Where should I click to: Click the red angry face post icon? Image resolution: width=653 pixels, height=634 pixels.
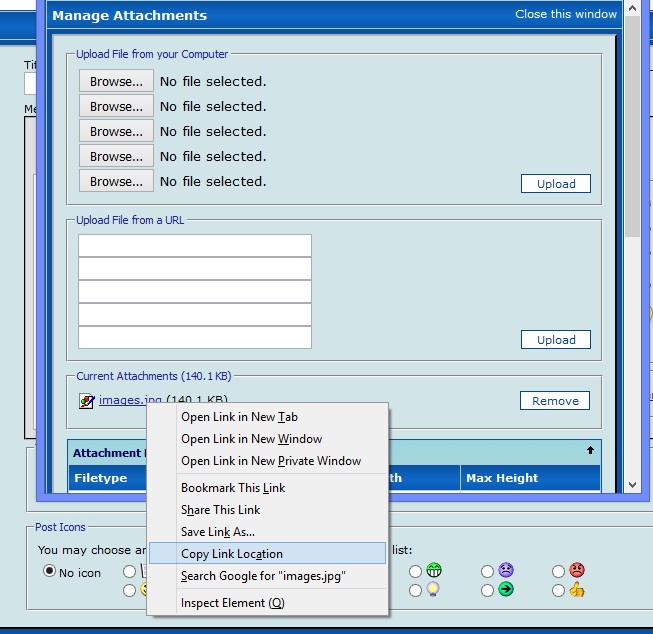(x=577, y=570)
